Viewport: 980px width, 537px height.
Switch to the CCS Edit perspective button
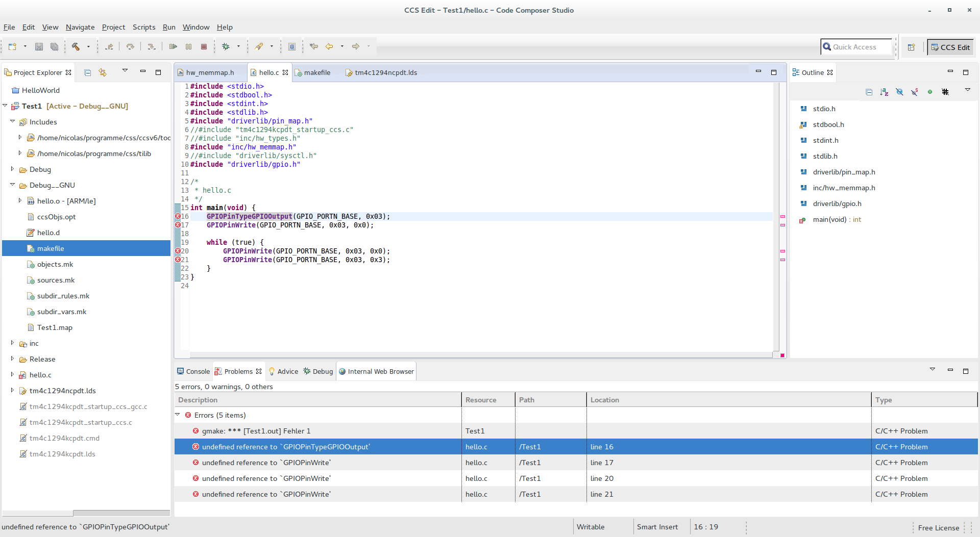950,47
